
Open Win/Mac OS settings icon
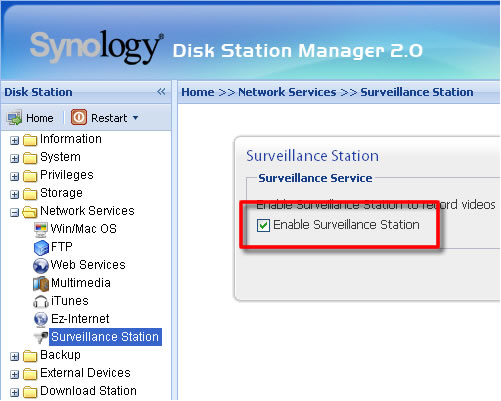[41, 229]
